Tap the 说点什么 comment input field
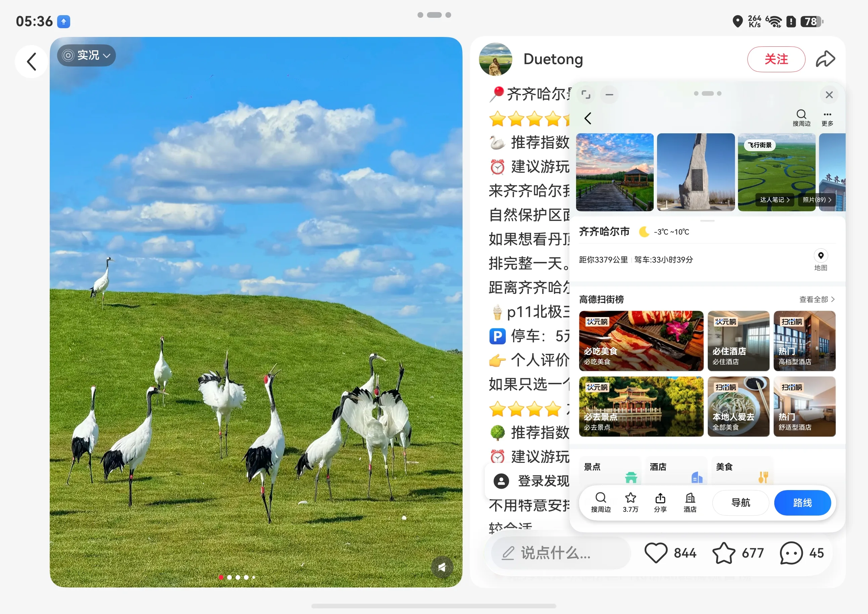The image size is (868, 614). (561, 553)
